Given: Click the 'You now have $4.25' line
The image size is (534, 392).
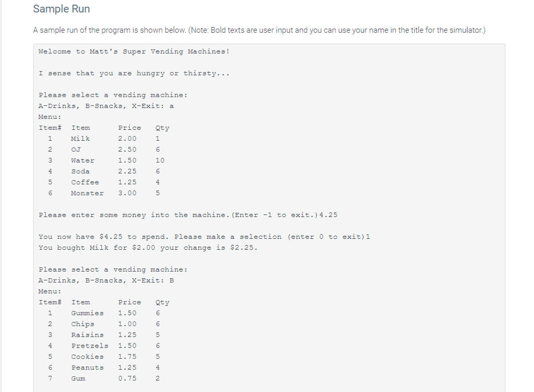Looking at the screenshot, I should pos(204,237).
